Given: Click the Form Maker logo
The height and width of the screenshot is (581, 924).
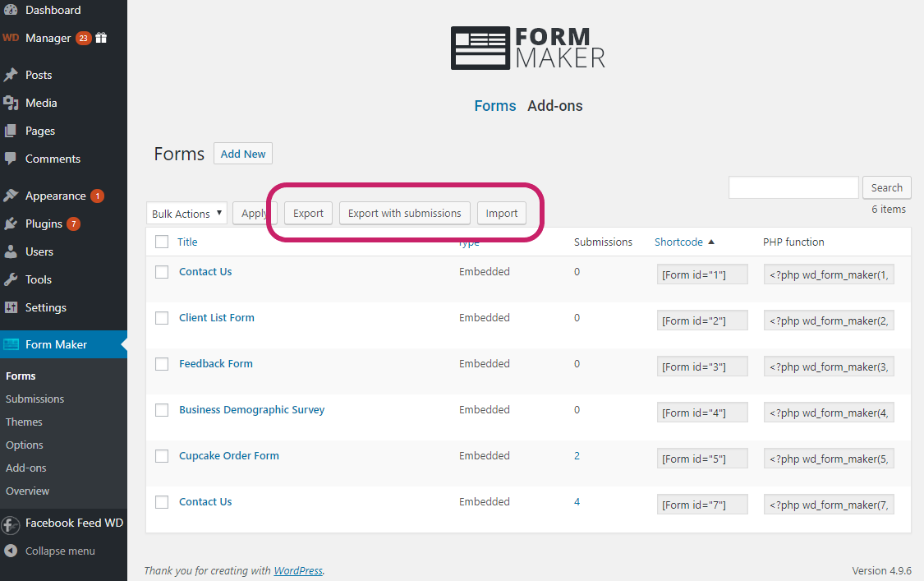Looking at the screenshot, I should [x=528, y=48].
